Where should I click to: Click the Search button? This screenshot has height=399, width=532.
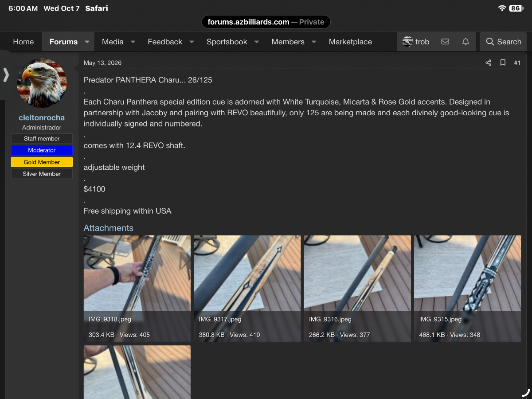(504, 42)
